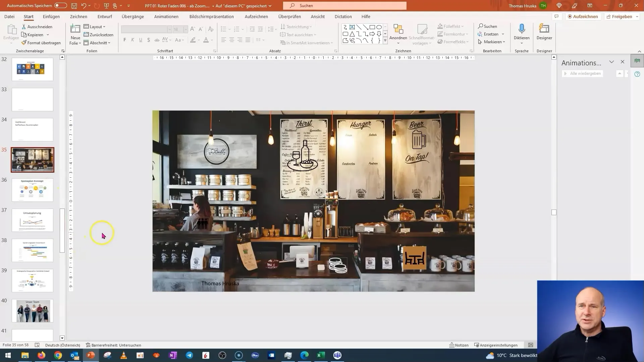
Task: Open the Designer pane icon
Action: click(544, 29)
